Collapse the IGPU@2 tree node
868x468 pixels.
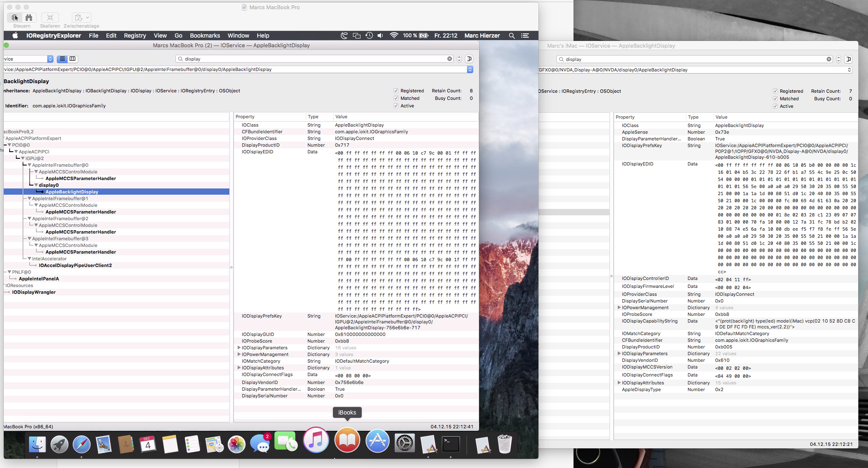point(23,158)
